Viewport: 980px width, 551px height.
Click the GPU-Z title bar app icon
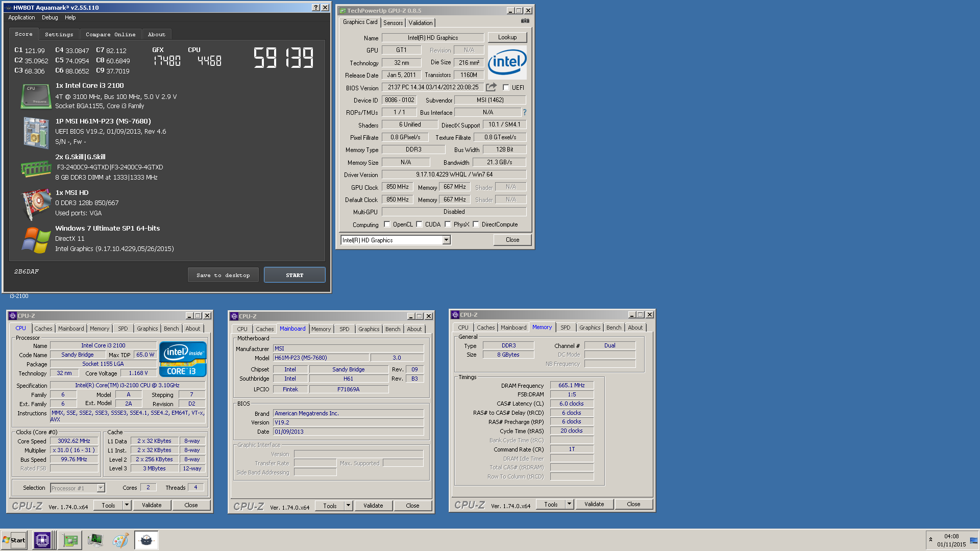(343, 11)
